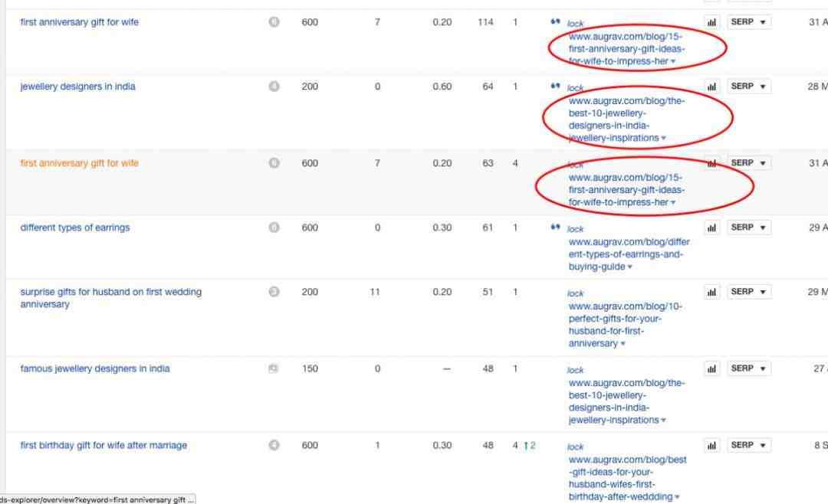Screen dimensions: 828x504
Task: Expand the URL arrow after '10-perfect-gifts-for-your-husband-for-first-anniversary'
Action: coord(623,344)
